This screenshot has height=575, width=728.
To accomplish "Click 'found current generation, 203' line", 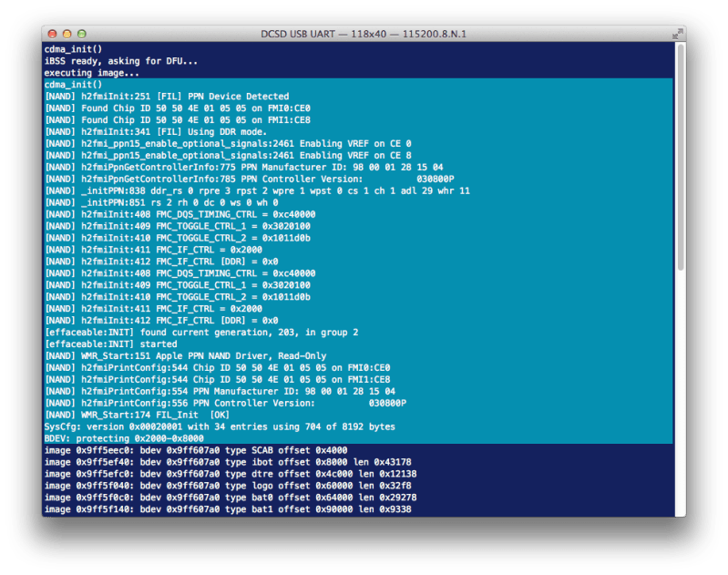I will [201, 333].
